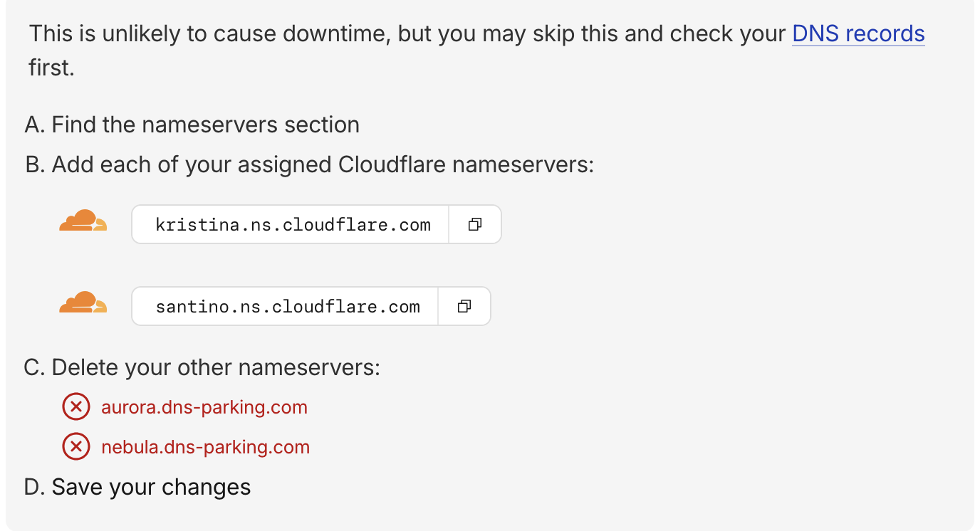Click 'C. Delete your other nameservers' step
Viewport: 980px width, 531px height.
pos(202,367)
